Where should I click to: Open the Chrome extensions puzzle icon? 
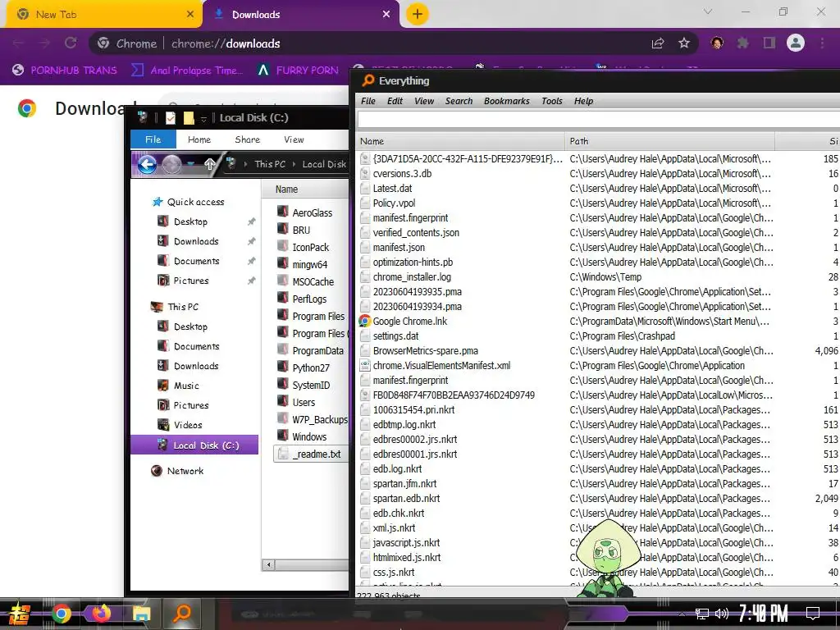coord(742,43)
